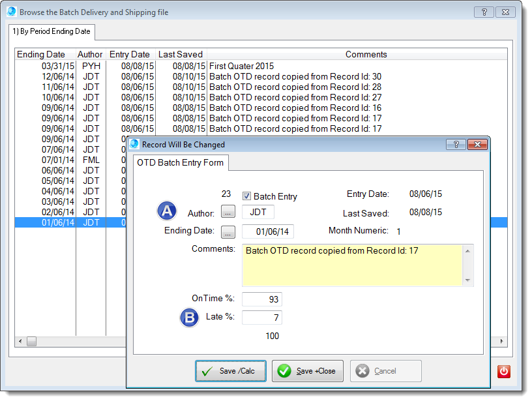Click into the Late % field
Screen dimensions: 532x401
coord(261,318)
